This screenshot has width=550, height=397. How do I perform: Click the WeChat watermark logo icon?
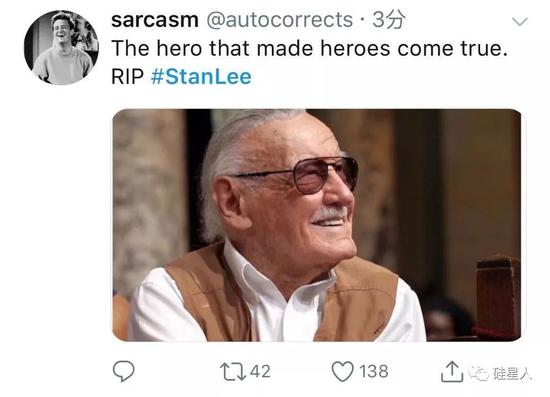479,374
